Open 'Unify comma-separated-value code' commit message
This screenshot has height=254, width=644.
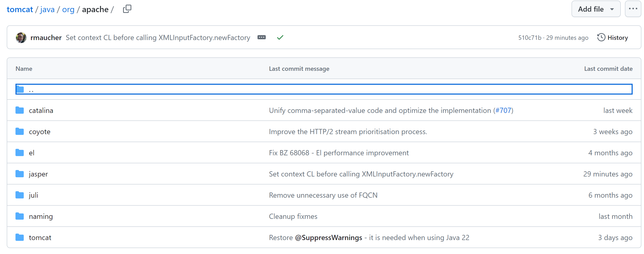(380, 111)
